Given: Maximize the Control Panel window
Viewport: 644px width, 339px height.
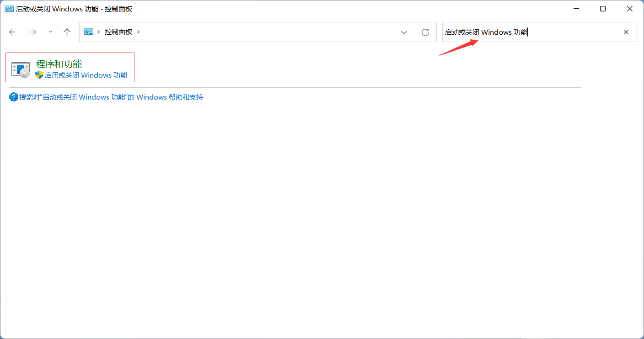Looking at the screenshot, I should pos(603,9).
